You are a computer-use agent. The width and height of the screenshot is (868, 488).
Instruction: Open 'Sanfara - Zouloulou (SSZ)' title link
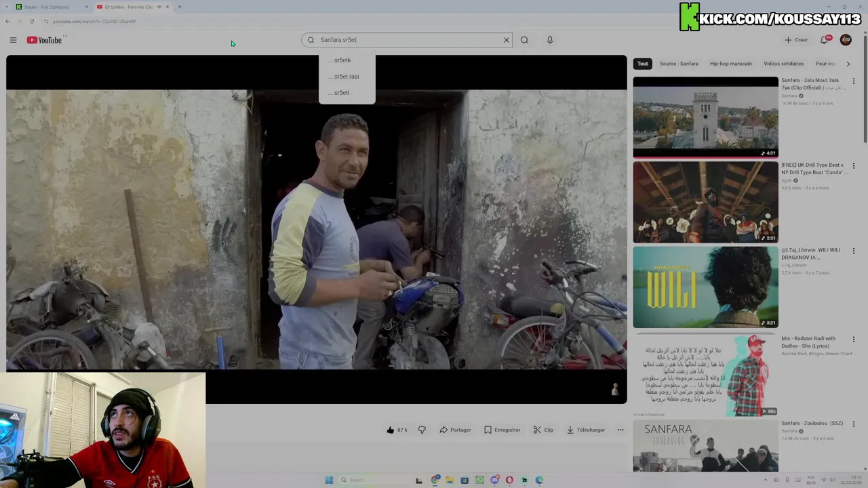[812, 423]
